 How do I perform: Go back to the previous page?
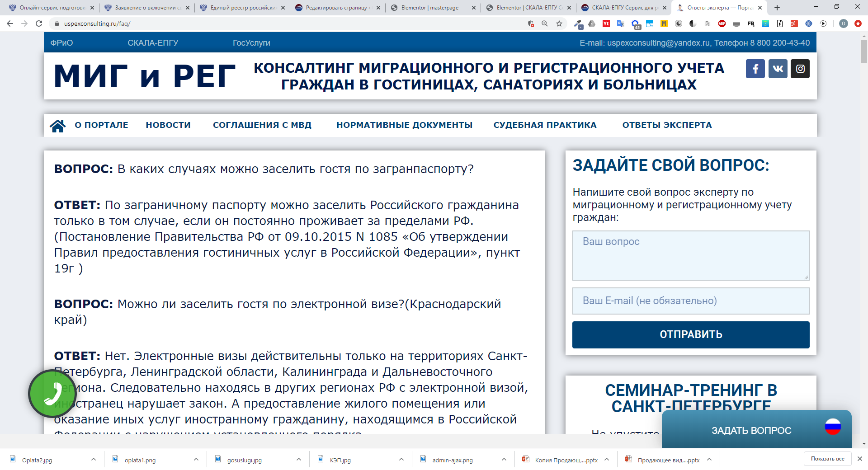coord(10,23)
